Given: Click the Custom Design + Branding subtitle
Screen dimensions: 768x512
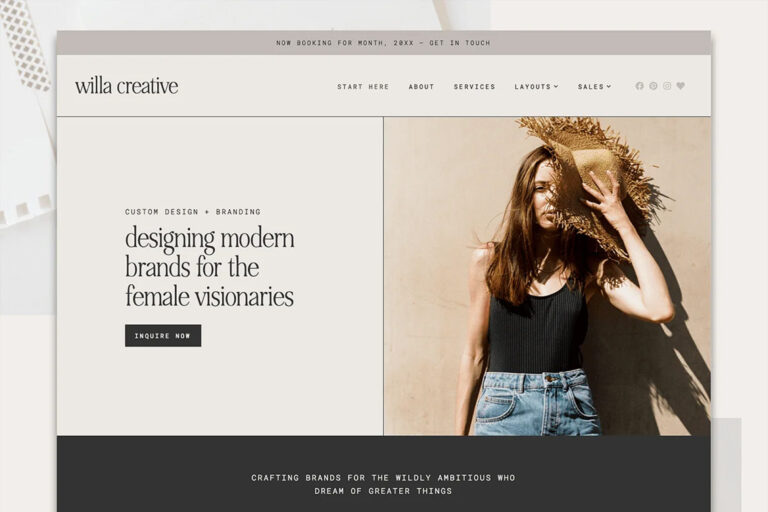Looking at the screenshot, I should [192, 212].
